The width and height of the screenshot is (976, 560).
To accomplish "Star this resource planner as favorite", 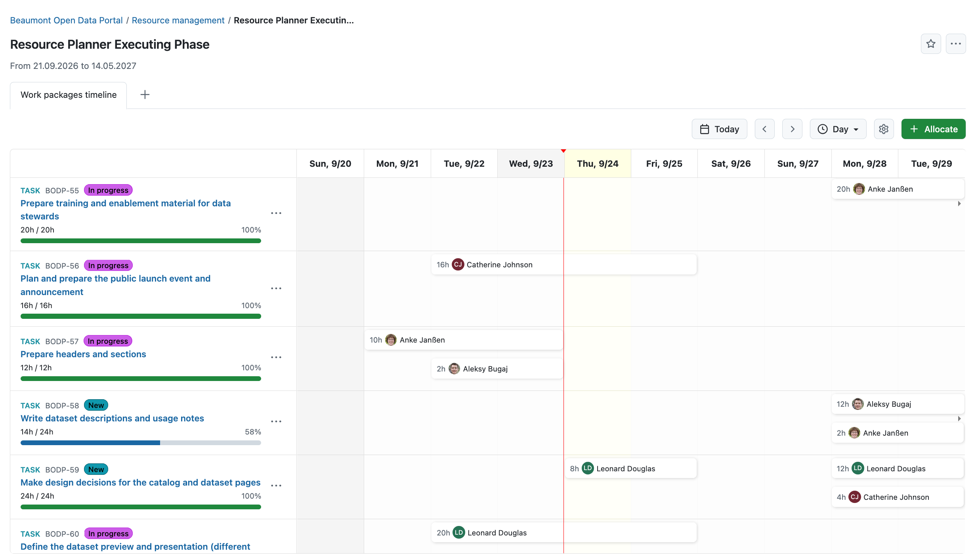I will (931, 44).
